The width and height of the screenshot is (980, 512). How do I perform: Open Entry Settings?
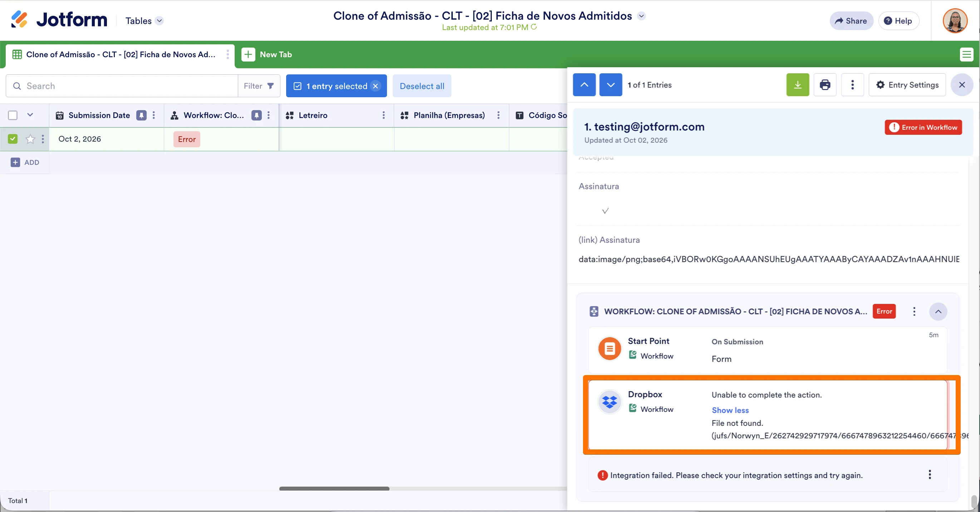coord(907,85)
